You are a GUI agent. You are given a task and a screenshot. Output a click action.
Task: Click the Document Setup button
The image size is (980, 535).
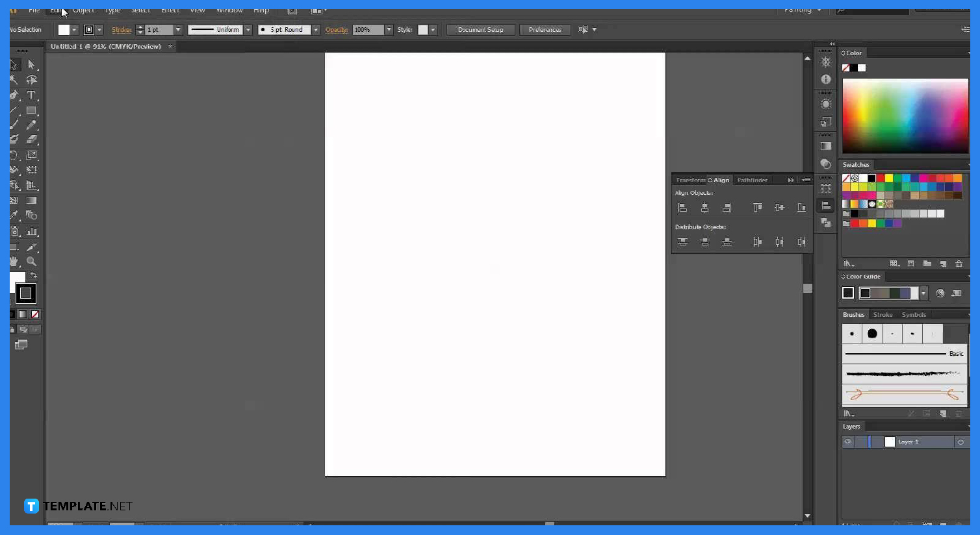tap(480, 30)
